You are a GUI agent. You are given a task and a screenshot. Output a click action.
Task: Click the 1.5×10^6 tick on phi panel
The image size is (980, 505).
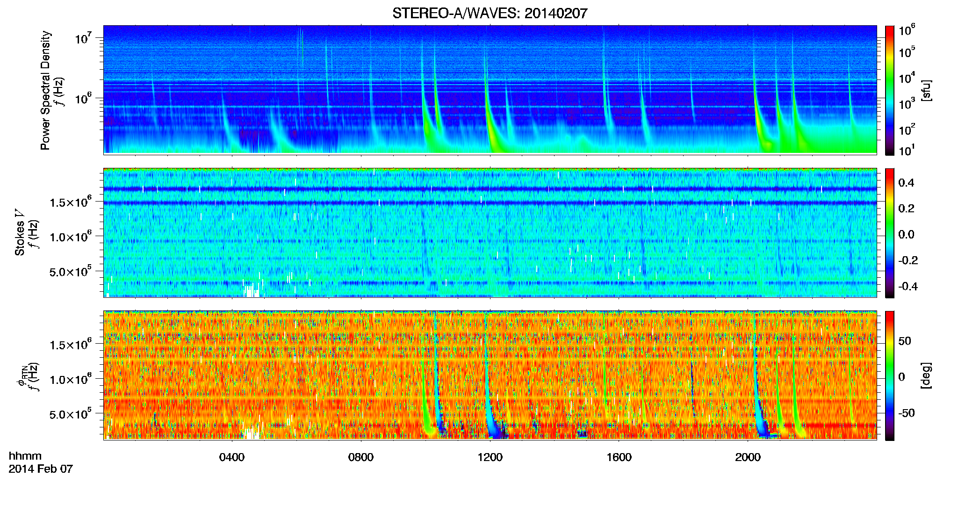pyautogui.click(x=71, y=344)
